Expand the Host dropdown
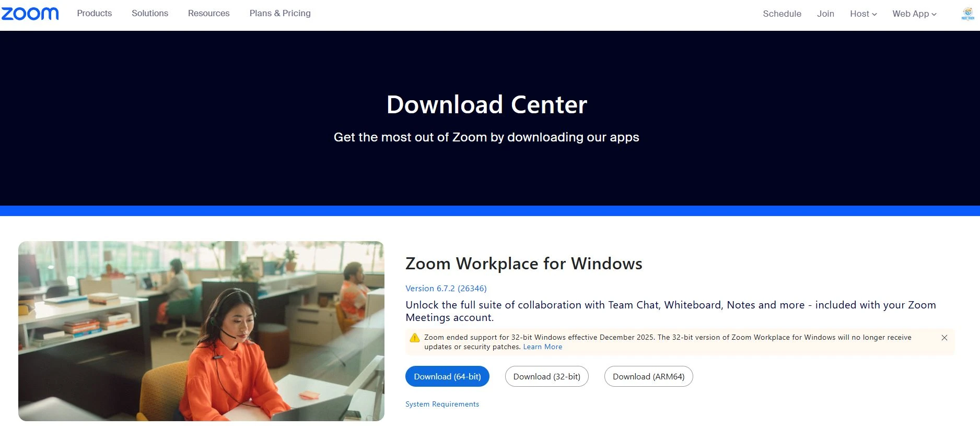The width and height of the screenshot is (980, 429). click(x=863, y=14)
